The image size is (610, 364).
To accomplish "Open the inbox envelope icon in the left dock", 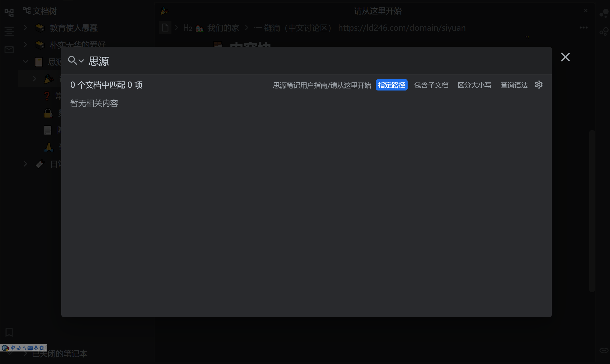I will tap(9, 50).
